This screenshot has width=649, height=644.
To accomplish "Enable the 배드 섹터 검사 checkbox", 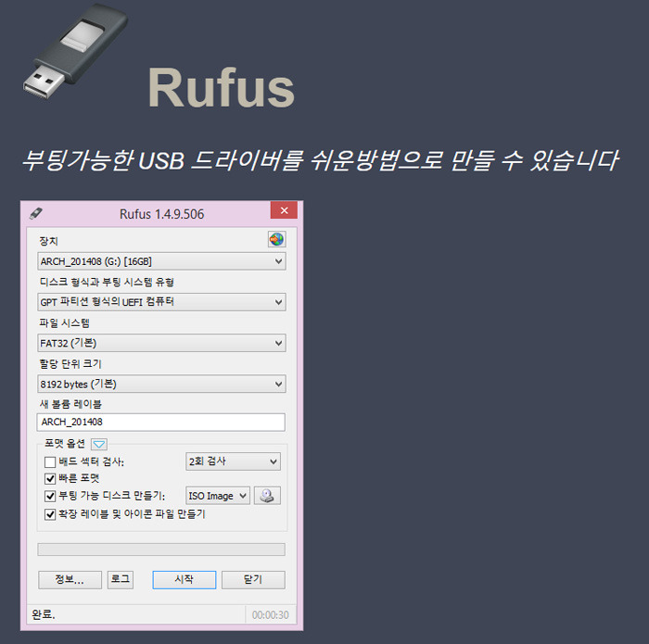I will 50,461.
